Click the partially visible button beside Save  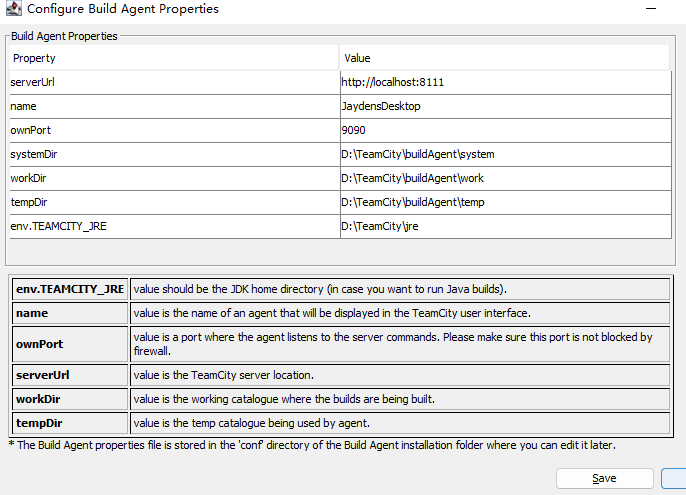coord(674,478)
